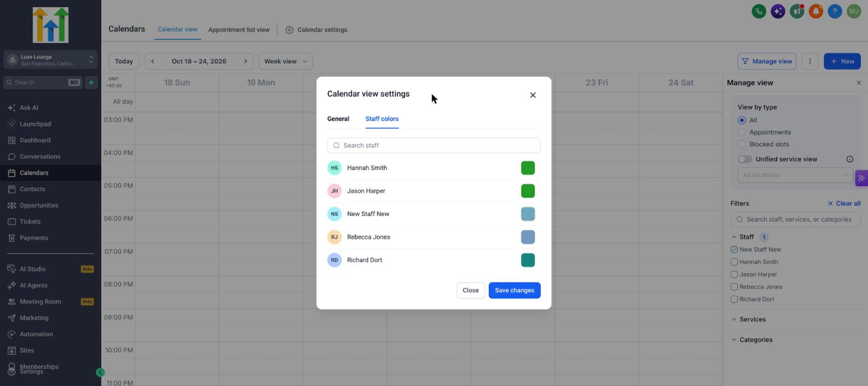Click Clear all filters link
This screenshot has height=386, width=868.
844,204
